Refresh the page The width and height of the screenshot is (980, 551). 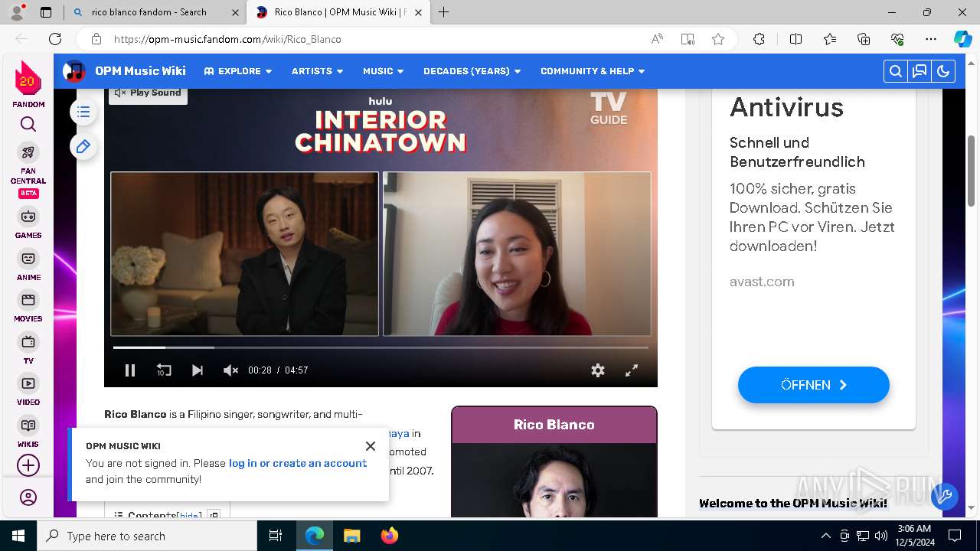point(55,39)
